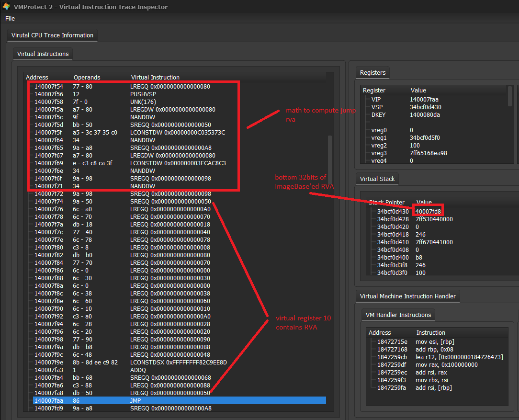The height and width of the screenshot is (420, 519).
Task: Select the VM Handler Instructions tab
Action: (x=398, y=315)
